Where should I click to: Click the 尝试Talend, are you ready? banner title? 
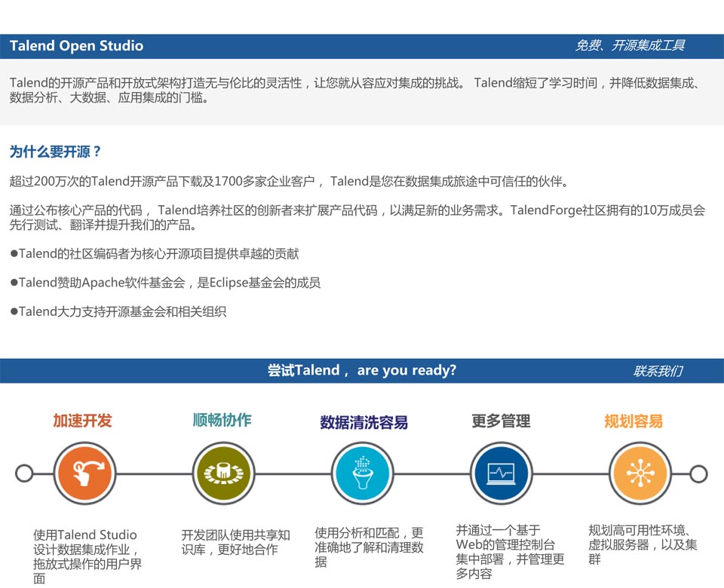[361, 371]
